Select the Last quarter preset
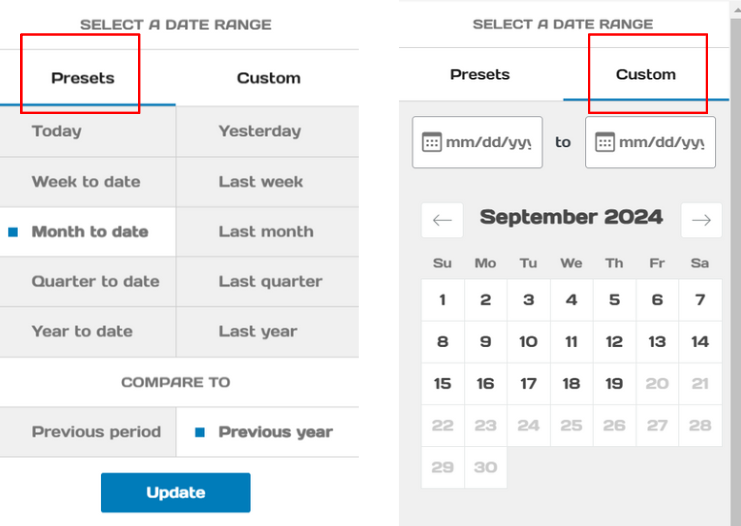Screen dimensions: 741x526 pyautogui.click(x=267, y=282)
